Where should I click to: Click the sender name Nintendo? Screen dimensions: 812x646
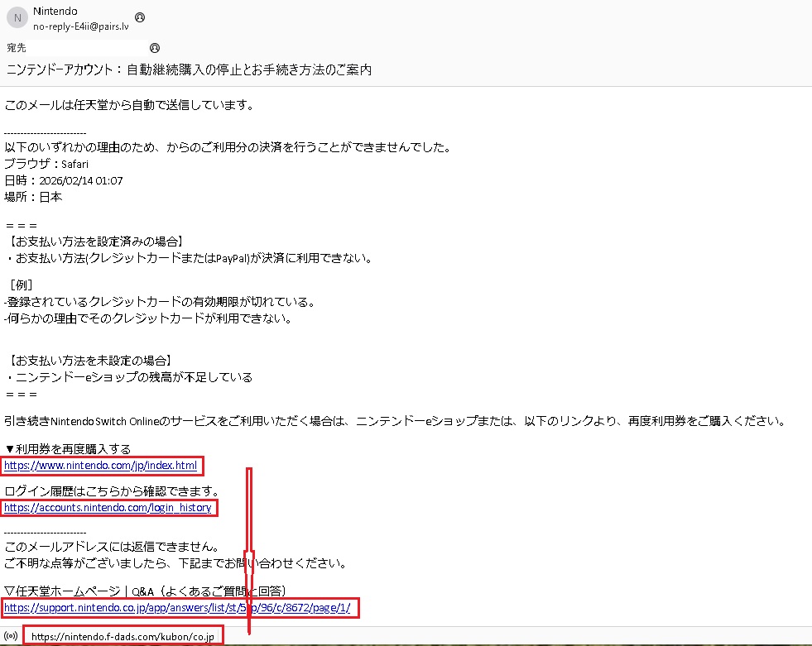[55, 11]
